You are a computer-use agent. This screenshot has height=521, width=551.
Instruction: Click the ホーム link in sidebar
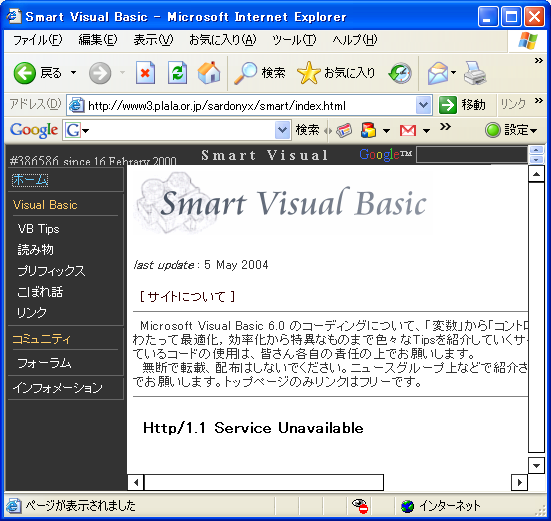(30, 180)
